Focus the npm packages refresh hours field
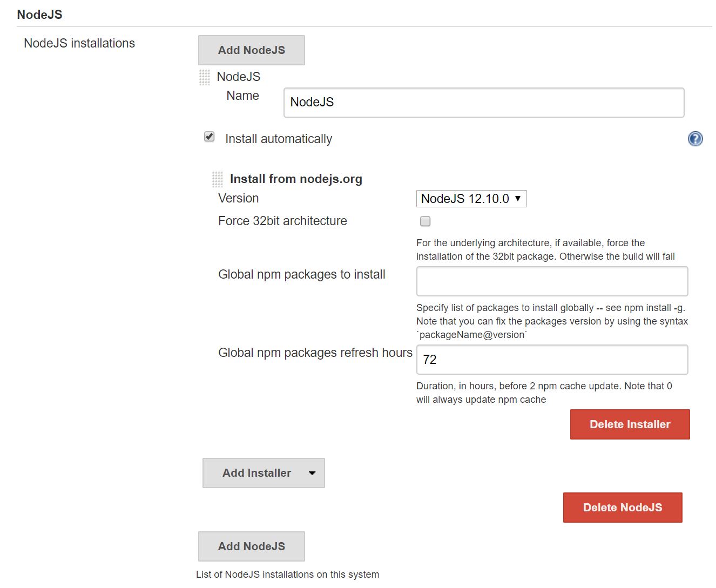The height and width of the screenshot is (588, 716). coord(552,360)
